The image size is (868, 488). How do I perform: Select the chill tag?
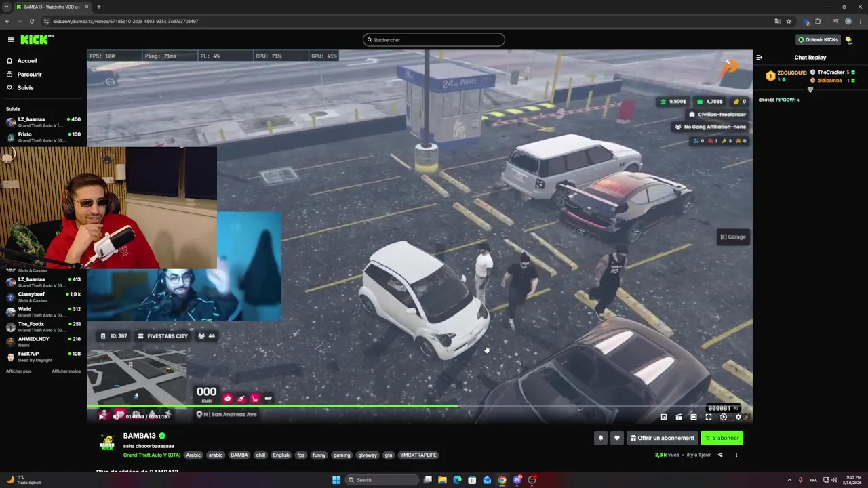(260, 455)
